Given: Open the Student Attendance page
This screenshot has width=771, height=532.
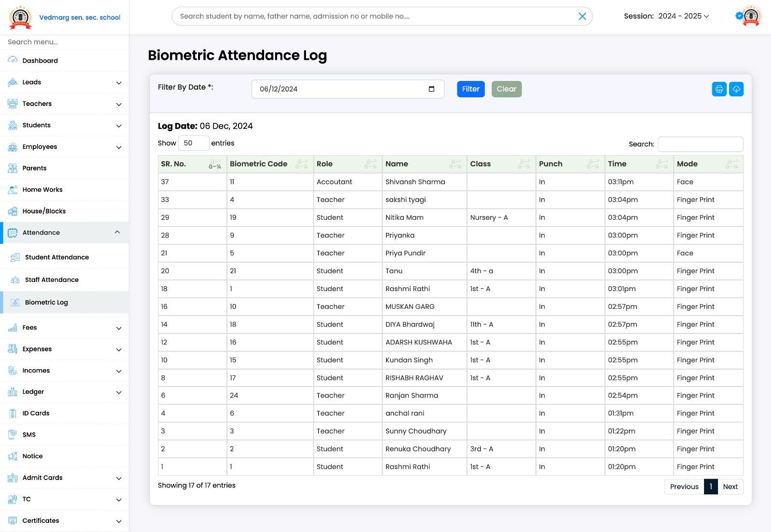Looking at the screenshot, I should click(57, 257).
